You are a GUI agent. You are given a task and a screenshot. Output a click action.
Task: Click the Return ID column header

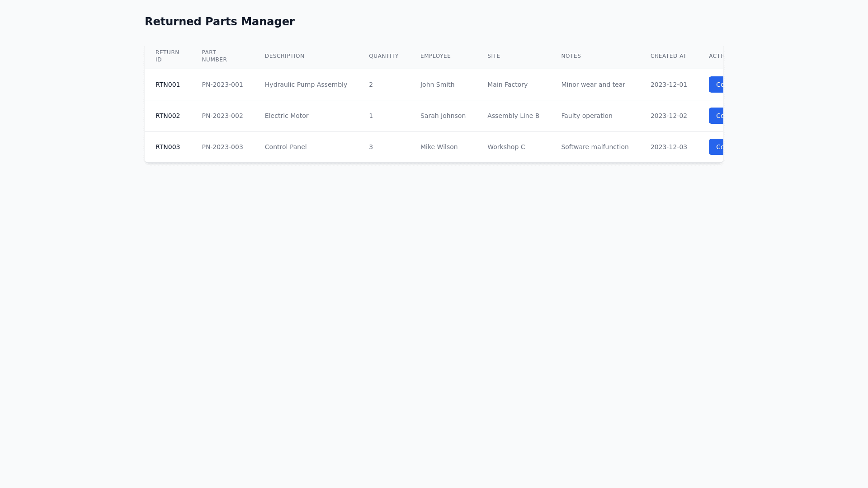[167, 56]
